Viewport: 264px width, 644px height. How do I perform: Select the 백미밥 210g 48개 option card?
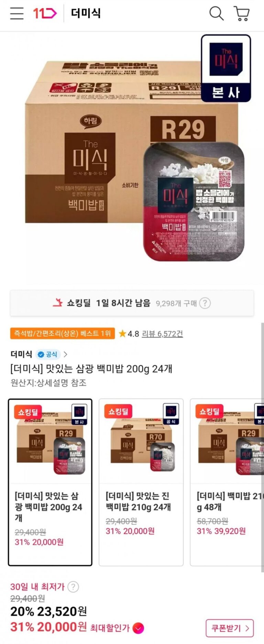(x=227, y=482)
